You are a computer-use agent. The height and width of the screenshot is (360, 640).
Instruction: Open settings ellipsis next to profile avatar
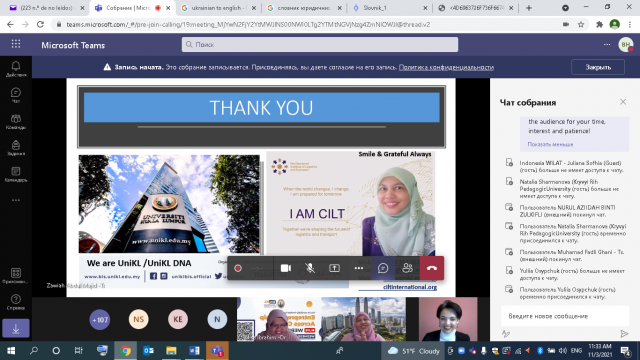pyautogui.click(x=607, y=44)
